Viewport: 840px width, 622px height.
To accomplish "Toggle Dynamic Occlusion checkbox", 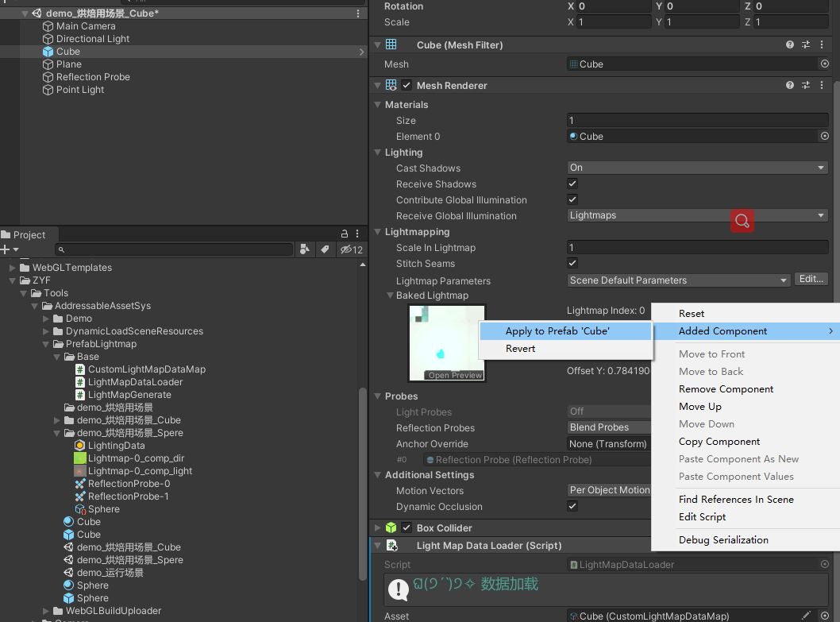I will pyautogui.click(x=572, y=506).
